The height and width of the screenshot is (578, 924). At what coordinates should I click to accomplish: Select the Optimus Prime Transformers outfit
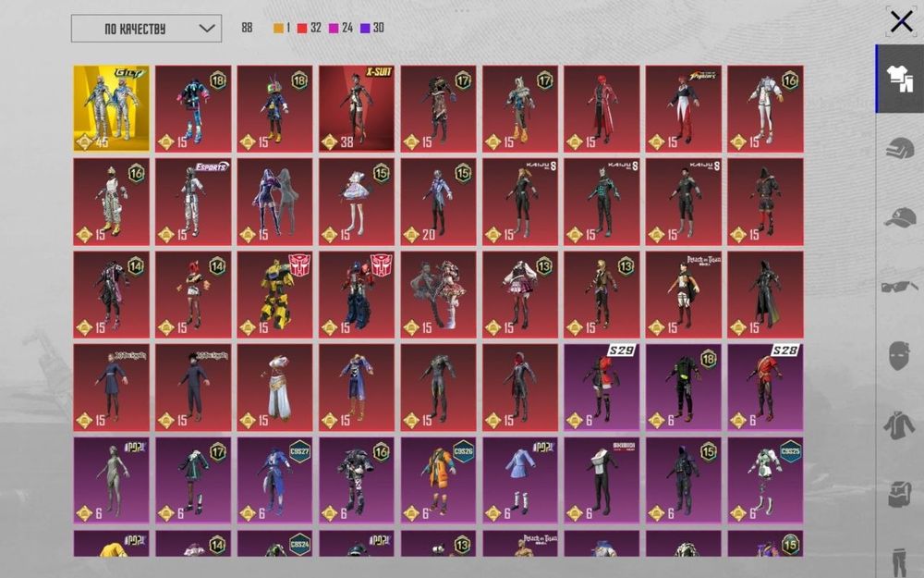click(357, 294)
